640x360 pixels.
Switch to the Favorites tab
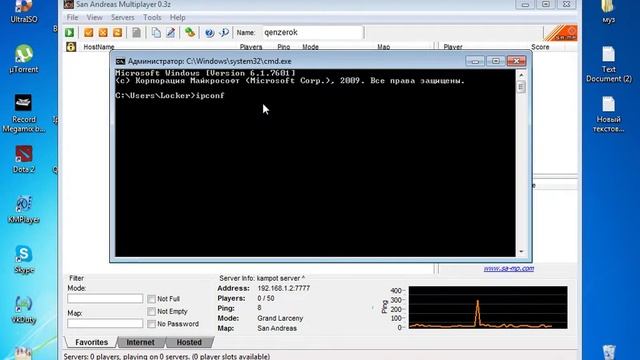[x=91, y=342]
